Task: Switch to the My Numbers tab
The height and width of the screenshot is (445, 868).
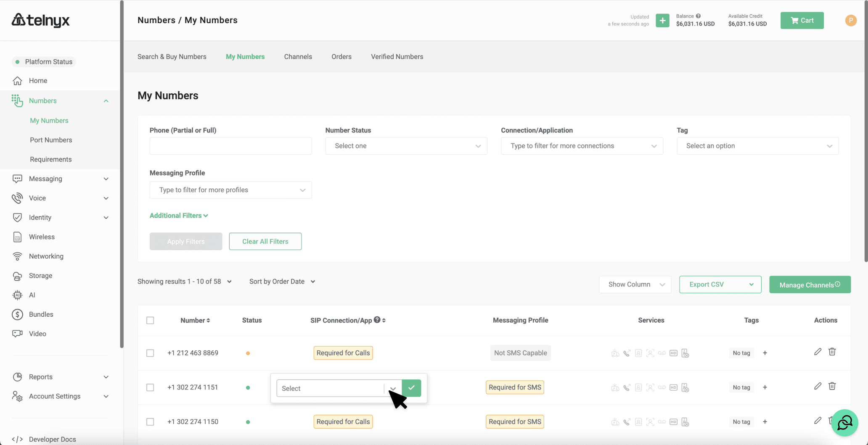Action: [x=245, y=57]
